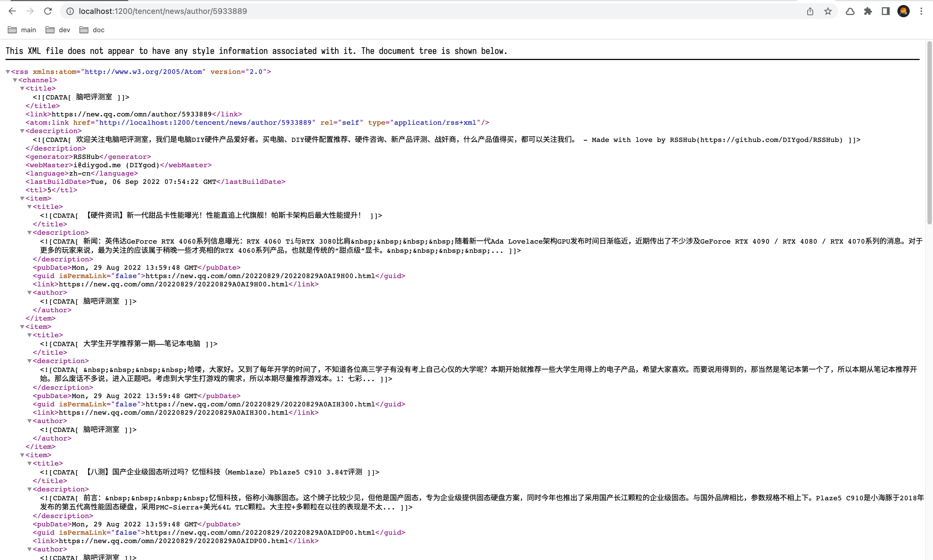
Task: Open the side panel icon
Action: click(x=885, y=11)
